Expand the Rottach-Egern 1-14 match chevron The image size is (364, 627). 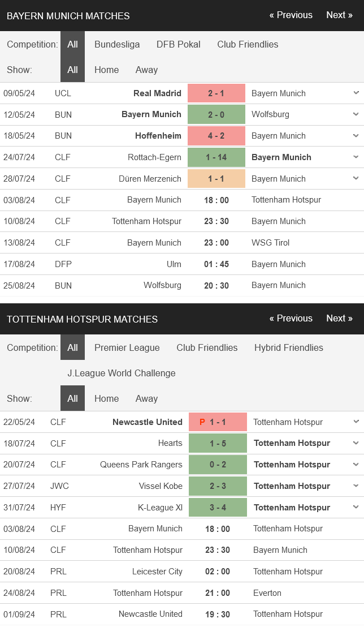point(356,157)
